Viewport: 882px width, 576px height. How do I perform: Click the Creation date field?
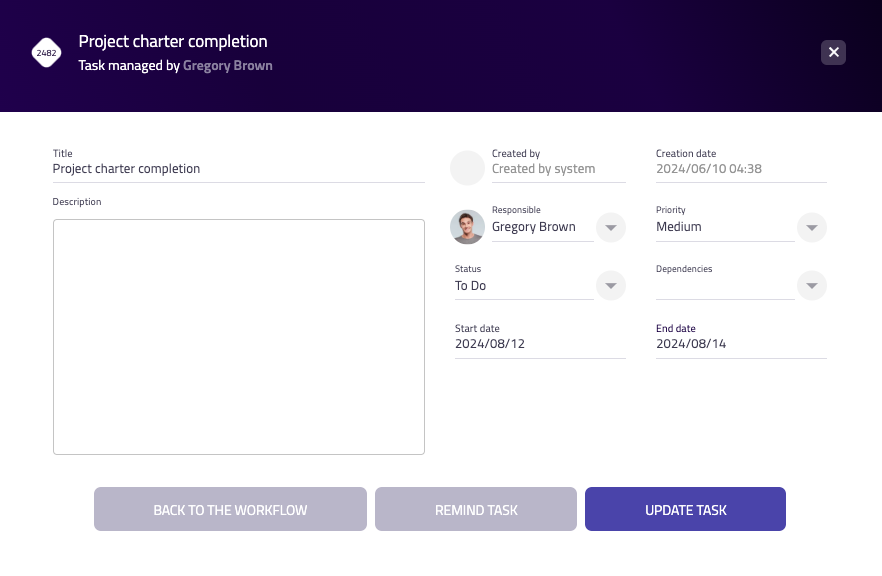[x=741, y=169]
